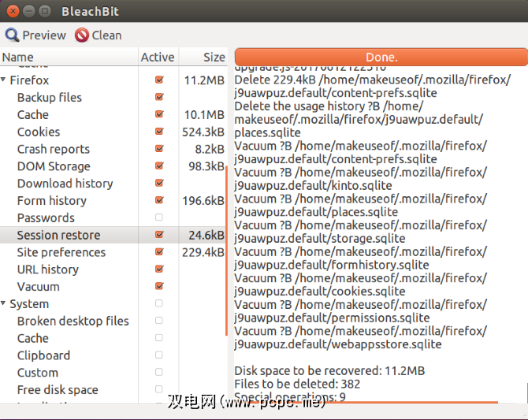Click the 524.3kB Cookies size value
The width and height of the screenshot is (528, 420).
[203, 132]
